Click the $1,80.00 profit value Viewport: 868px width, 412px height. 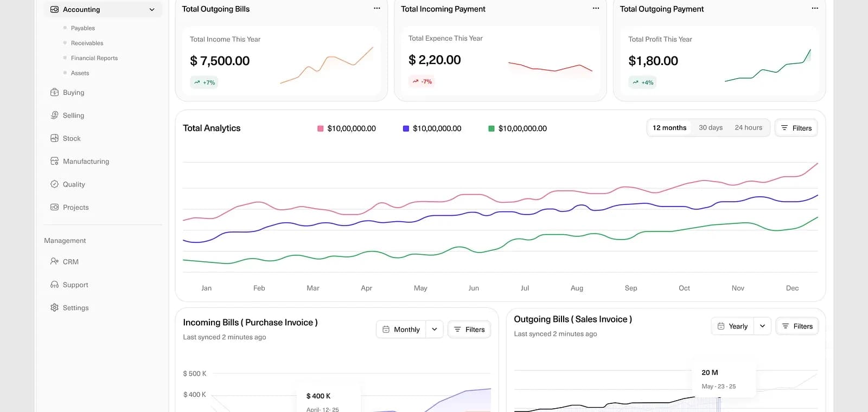pyautogui.click(x=653, y=61)
